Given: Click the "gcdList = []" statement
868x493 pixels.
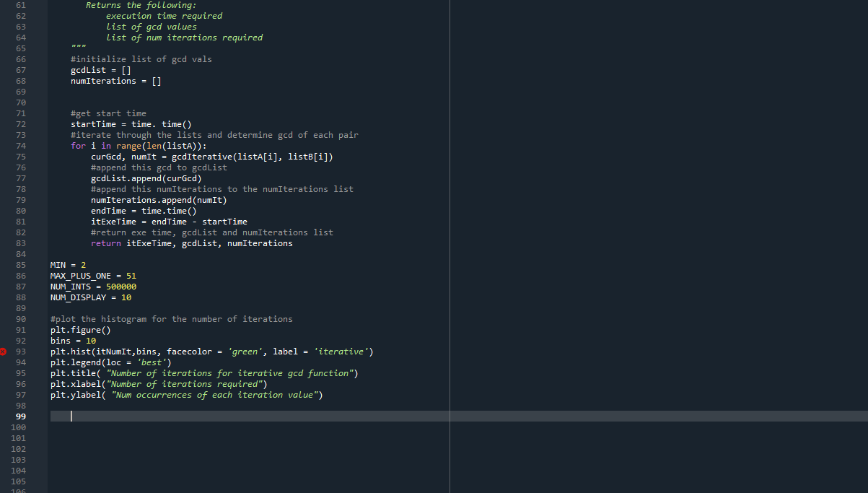Looking at the screenshot, I should pos(101,70).
